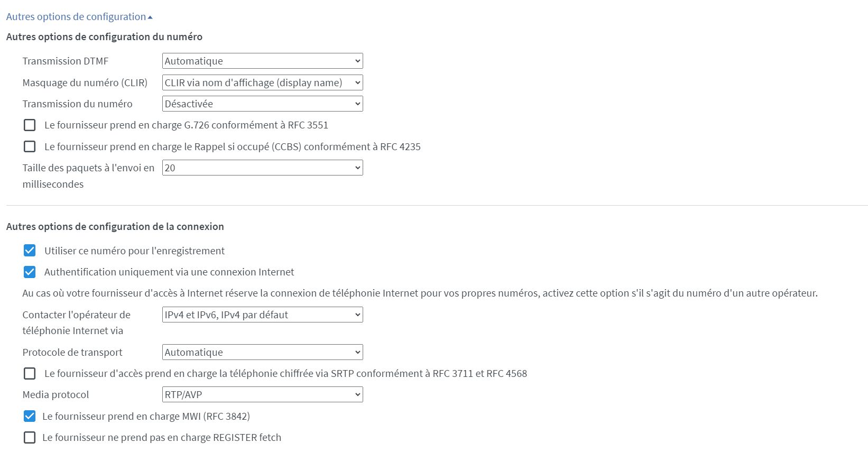Enable G.726 conformément à RFC 3551 checkbox
Screen dimensions: 868x452
click(x=30, y=125)
